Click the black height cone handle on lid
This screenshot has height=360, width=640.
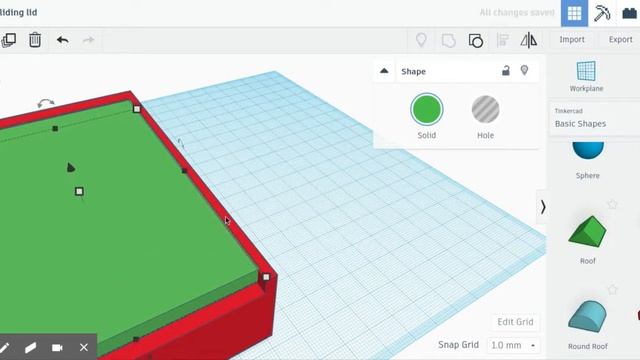point(71,168)
